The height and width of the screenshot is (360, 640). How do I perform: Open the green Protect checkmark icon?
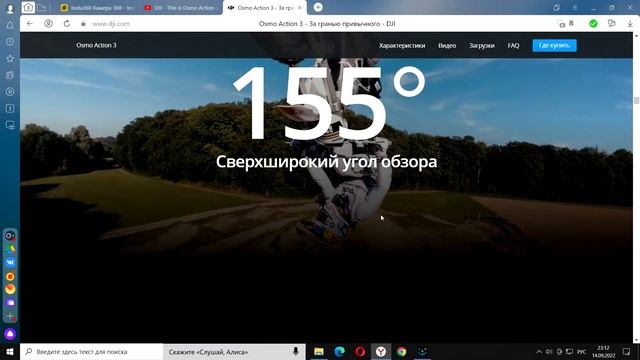[x=593, y=24]
